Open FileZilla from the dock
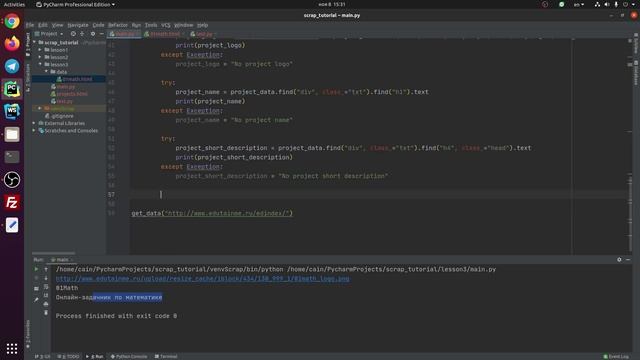Image resolution: width=640 pixels, height=360 pixels. (x=12, y=202)
